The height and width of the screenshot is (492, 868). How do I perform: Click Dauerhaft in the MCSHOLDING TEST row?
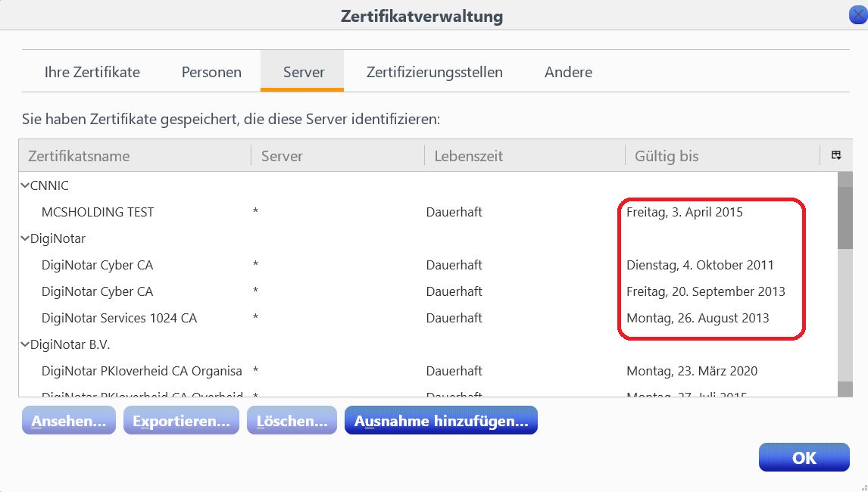tap(454, 212)
